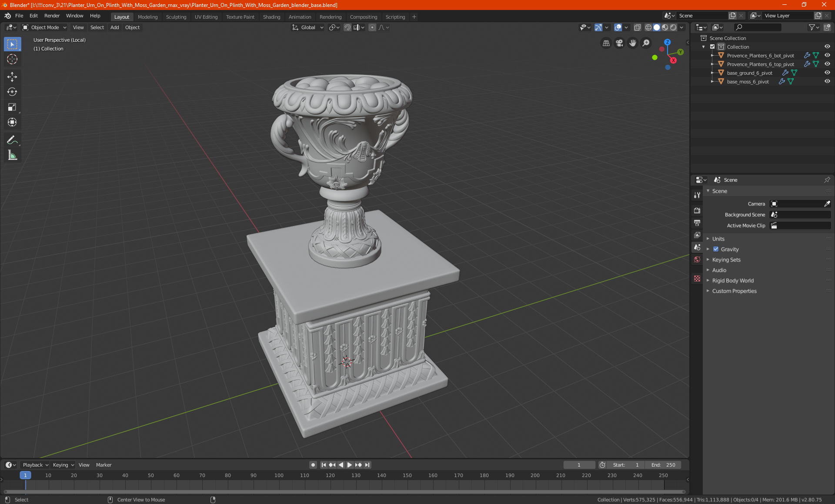This screenshot has height=504, width=835.
Task: Expand the Units panel
Action: pos(718,239)
